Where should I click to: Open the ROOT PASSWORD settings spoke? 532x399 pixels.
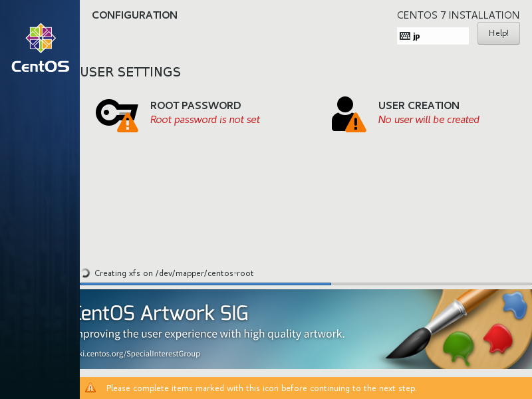click(x=196, y=105)
